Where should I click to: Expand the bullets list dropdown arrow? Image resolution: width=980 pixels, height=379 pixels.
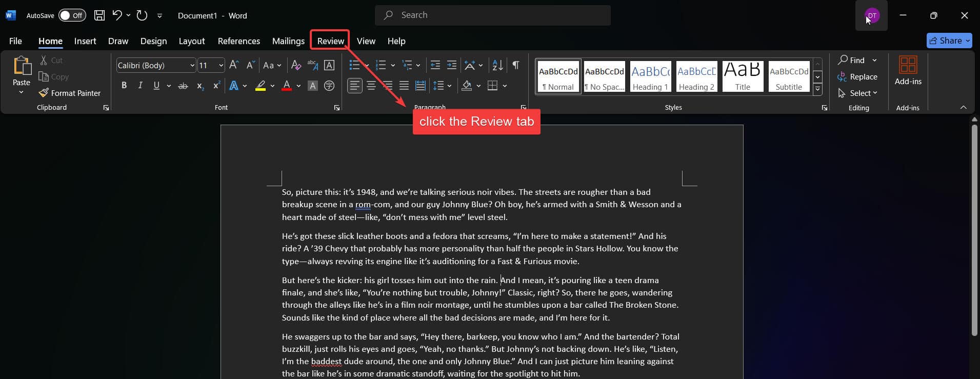coord(367,65)
